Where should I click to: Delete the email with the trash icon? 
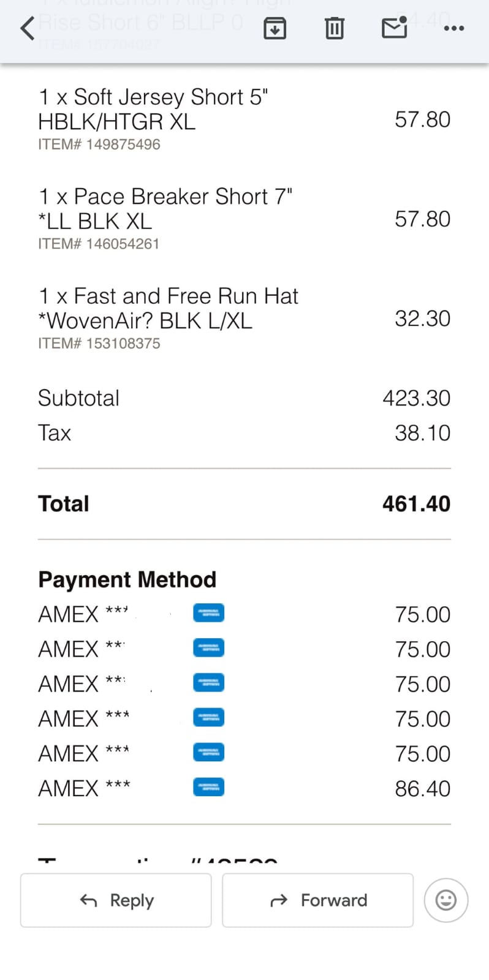[334, 28]
